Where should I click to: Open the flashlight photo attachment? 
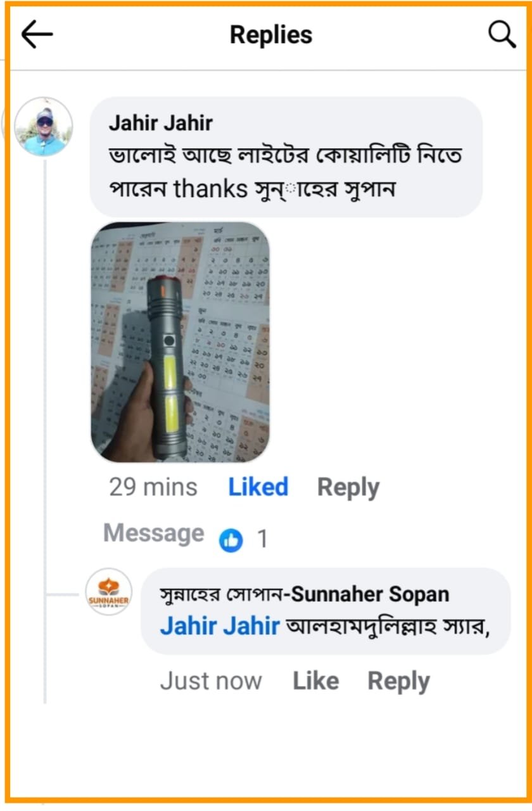pyautogui.click(x=180, y=342)
